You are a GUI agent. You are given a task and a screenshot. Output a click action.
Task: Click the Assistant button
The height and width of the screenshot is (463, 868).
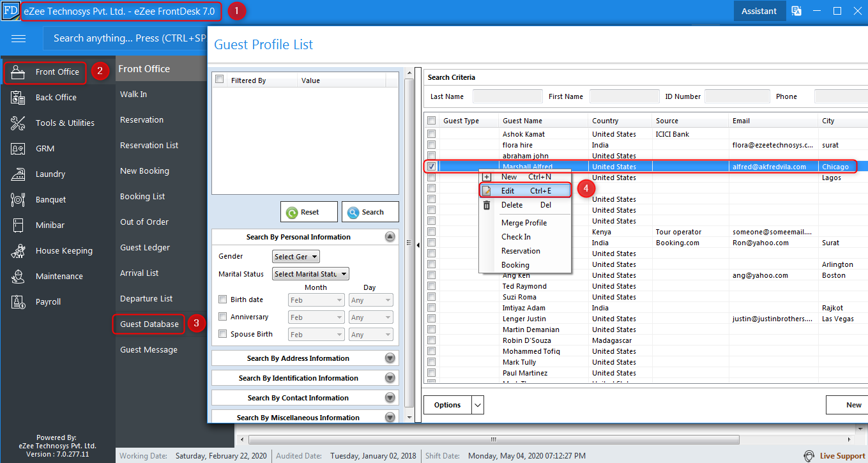click(x=759, y=11)
